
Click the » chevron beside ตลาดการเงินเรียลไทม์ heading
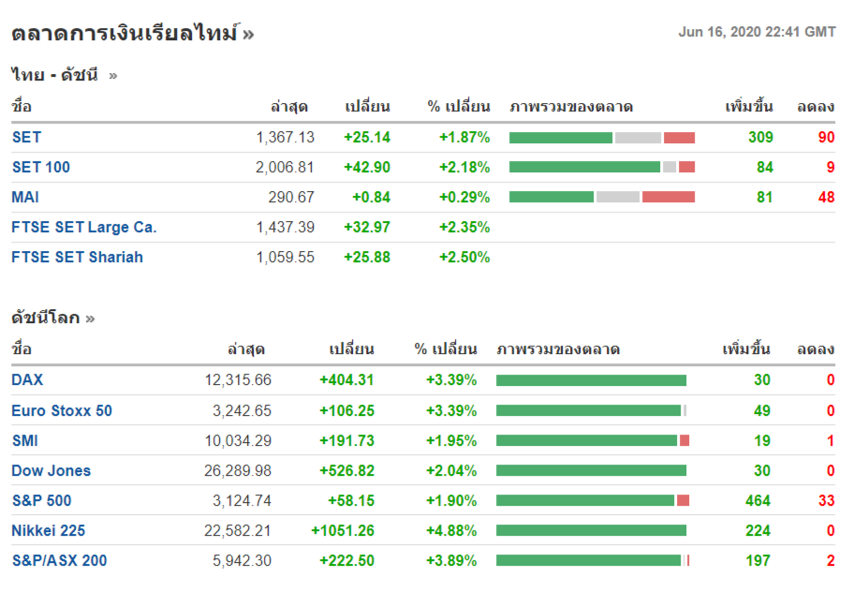click(x=248, y=35)
